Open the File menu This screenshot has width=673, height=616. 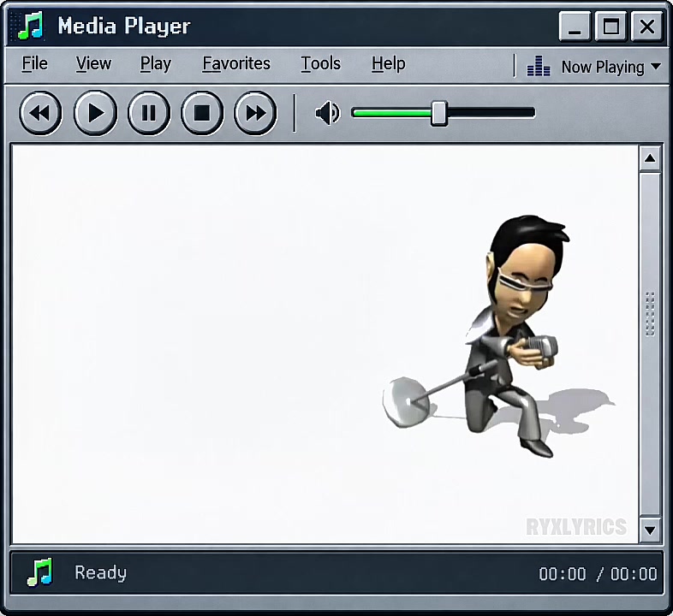[x=35, y=64]
